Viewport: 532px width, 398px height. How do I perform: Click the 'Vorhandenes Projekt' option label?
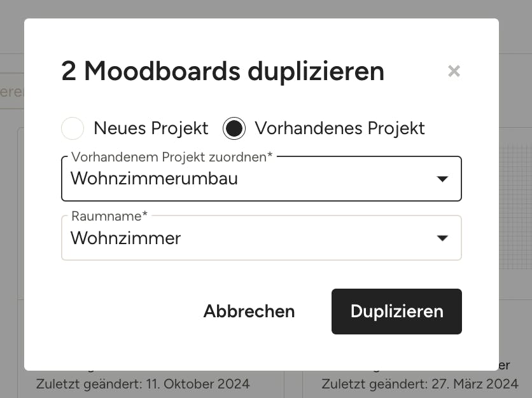340,128
